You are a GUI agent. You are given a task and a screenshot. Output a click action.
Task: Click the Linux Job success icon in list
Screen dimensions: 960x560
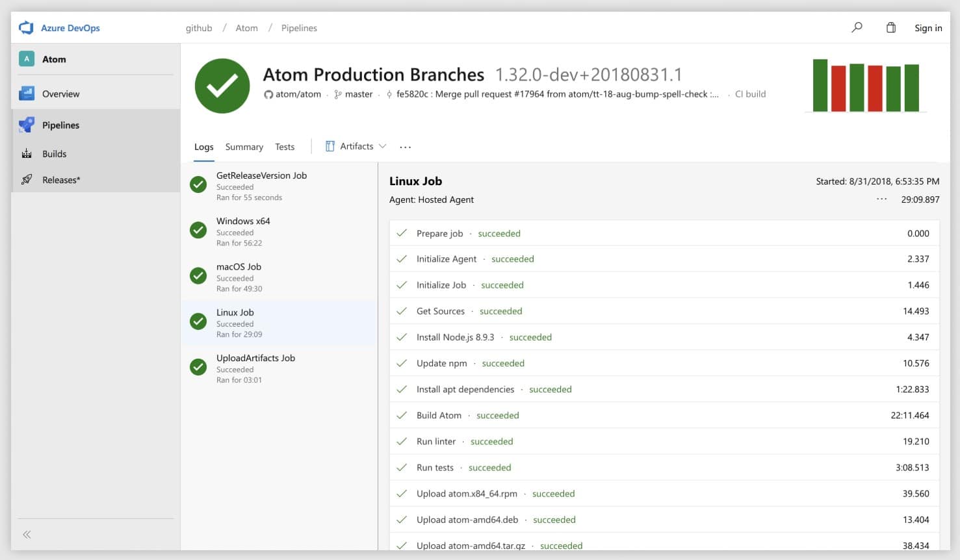pos(198,322)
